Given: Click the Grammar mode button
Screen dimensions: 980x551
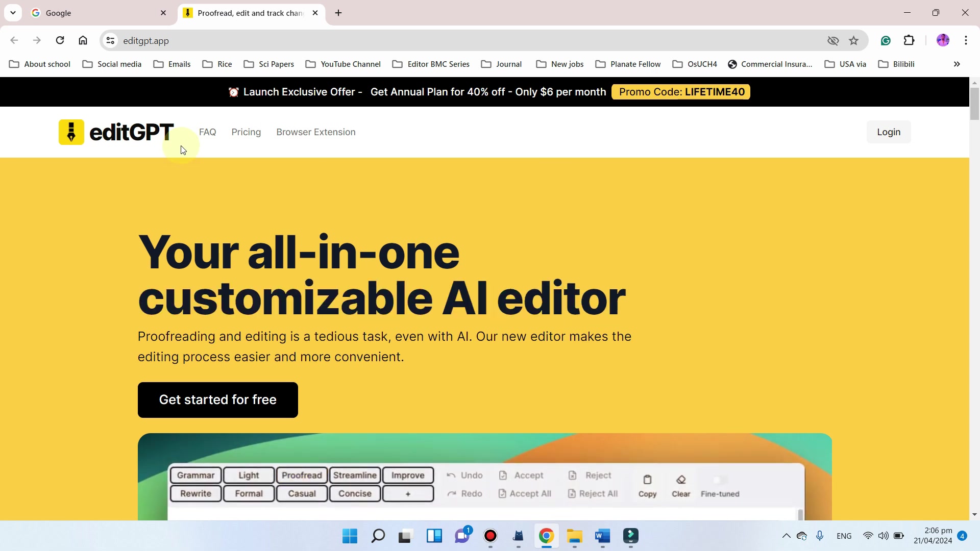Looking at the screenshot, I should tap(195, 475).
